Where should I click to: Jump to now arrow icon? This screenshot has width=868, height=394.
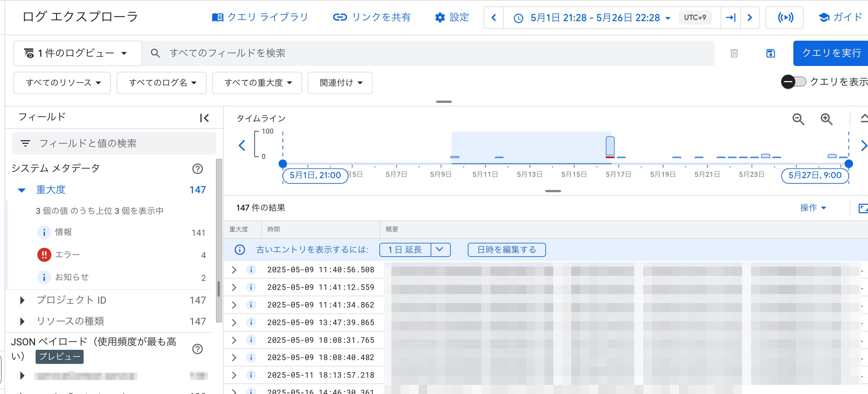click(x=731, y=18)
